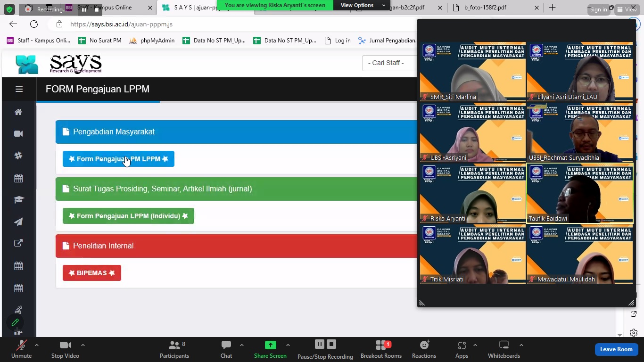Open Zoom Apps
Screen dimensions: 644x362
462,349
